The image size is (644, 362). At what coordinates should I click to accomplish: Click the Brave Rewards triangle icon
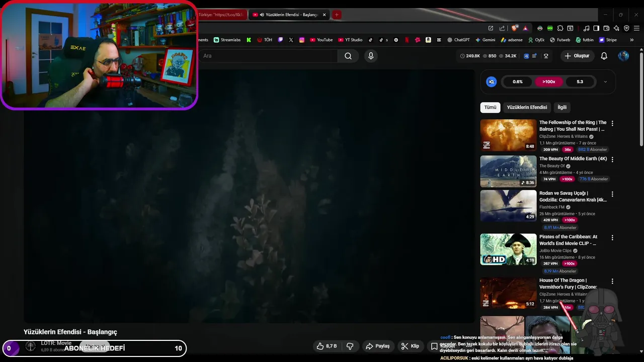525,28
